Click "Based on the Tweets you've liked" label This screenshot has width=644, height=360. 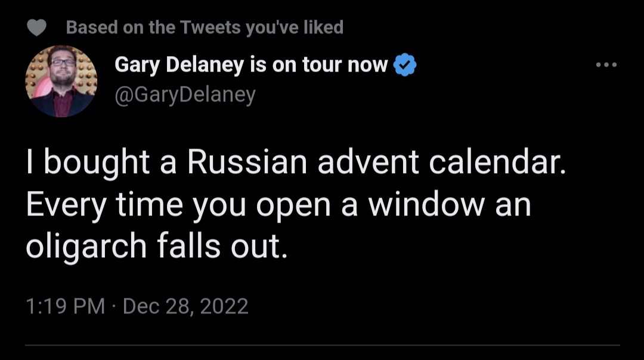click(205, 27)
